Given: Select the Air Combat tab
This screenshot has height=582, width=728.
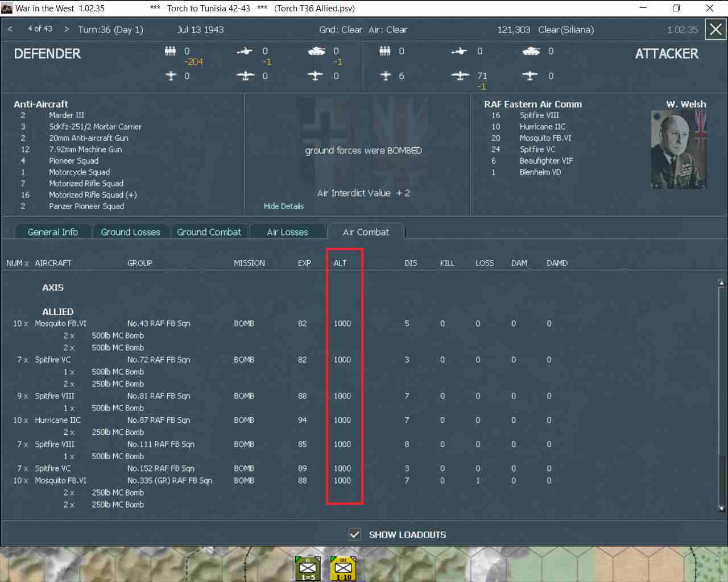Looking at the screenshot, I should tap(366, 232).
